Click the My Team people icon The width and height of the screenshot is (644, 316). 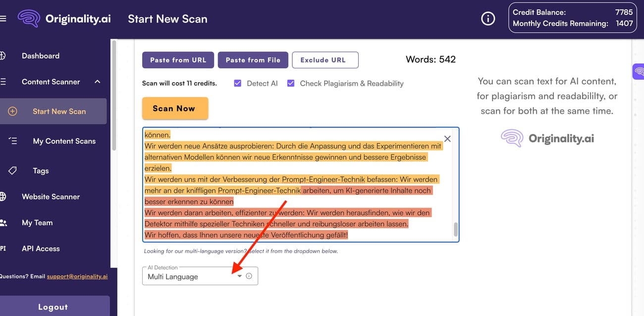tap(3, 223)
